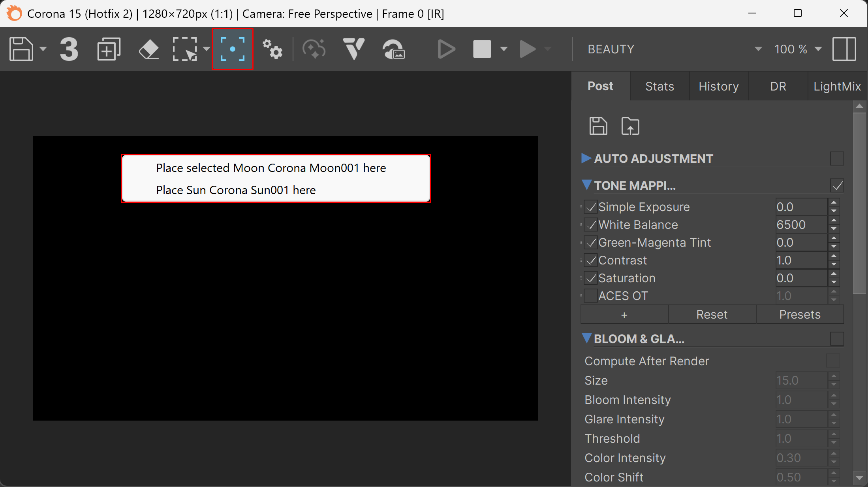Click the Chaos V logo icon
The image size is (868, 487).
pyautogui.click(x=353, y=49)
